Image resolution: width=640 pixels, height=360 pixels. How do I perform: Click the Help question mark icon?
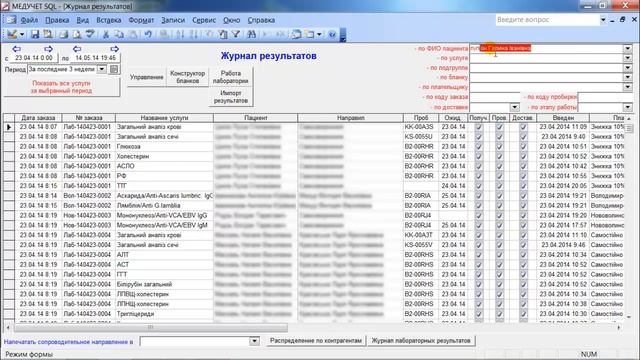(x=332, y=34)
